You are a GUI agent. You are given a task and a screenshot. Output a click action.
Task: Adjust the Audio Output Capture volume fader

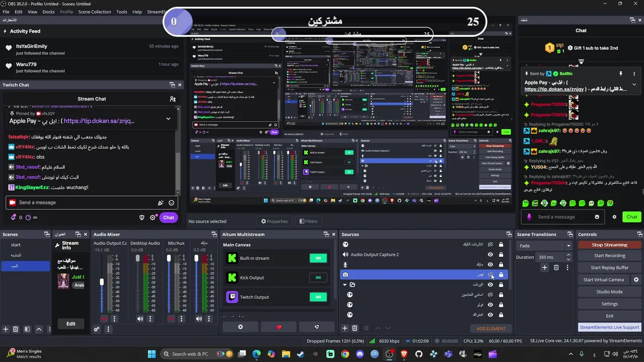point(102,283)
